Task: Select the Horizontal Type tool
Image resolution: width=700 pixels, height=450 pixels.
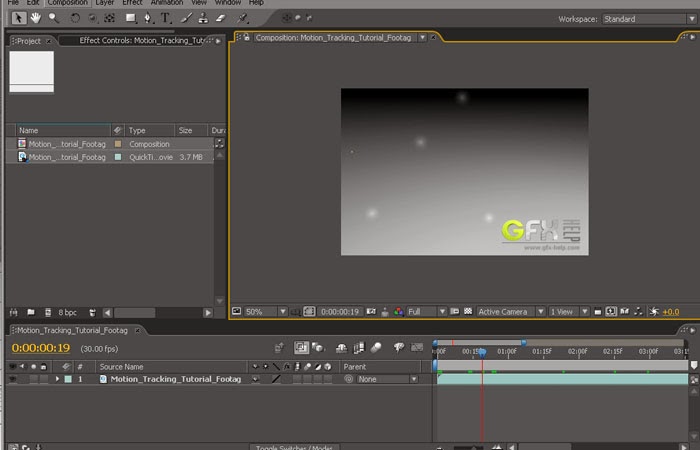Action: [x=166, y=18]
